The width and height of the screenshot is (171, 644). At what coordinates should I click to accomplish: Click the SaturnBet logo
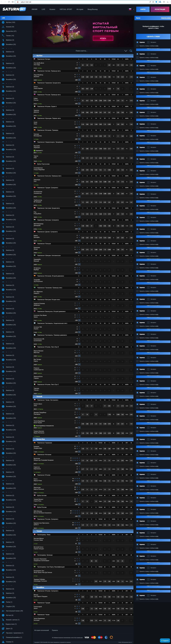pyautogui.click(x=14, y=9)
